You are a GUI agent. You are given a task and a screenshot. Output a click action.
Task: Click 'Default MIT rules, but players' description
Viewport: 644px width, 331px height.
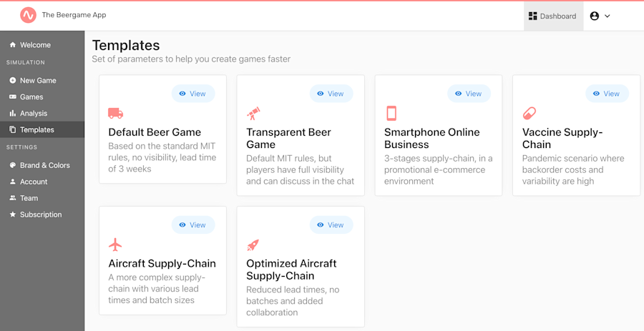coord(301,170)
